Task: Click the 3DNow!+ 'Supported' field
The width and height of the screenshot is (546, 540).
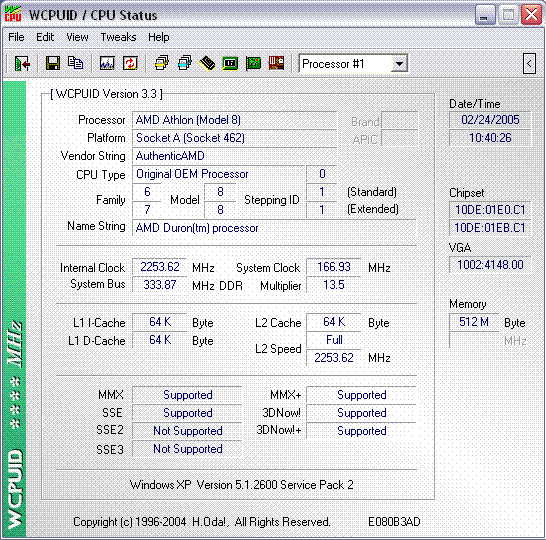Action: pos(361,431)
